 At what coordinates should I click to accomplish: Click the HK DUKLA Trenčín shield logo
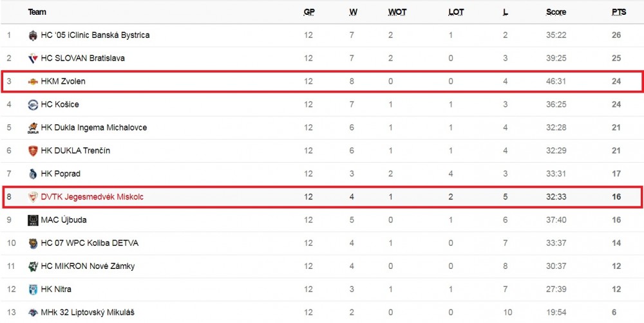click(x=33, y=151)
